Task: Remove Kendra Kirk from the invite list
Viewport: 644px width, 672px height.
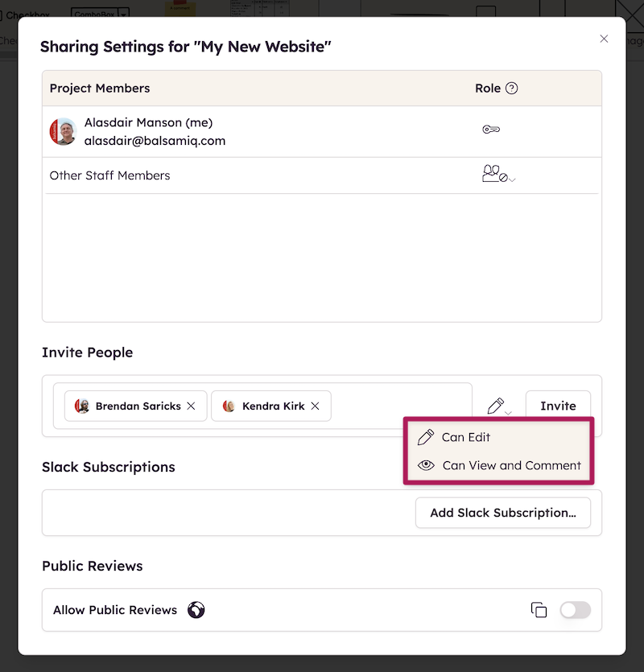Action: [315, 406]
